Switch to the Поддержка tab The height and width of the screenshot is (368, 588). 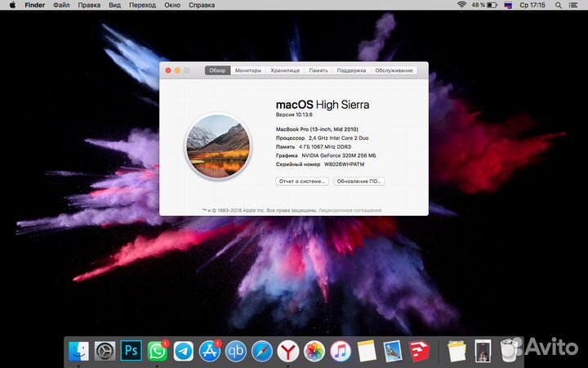[x=351, y=70]
